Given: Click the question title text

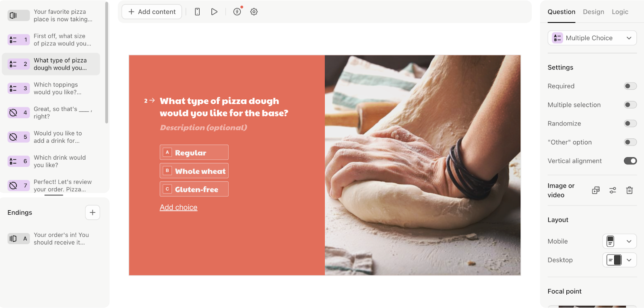Looking at the screenshot, I should 224,107.
